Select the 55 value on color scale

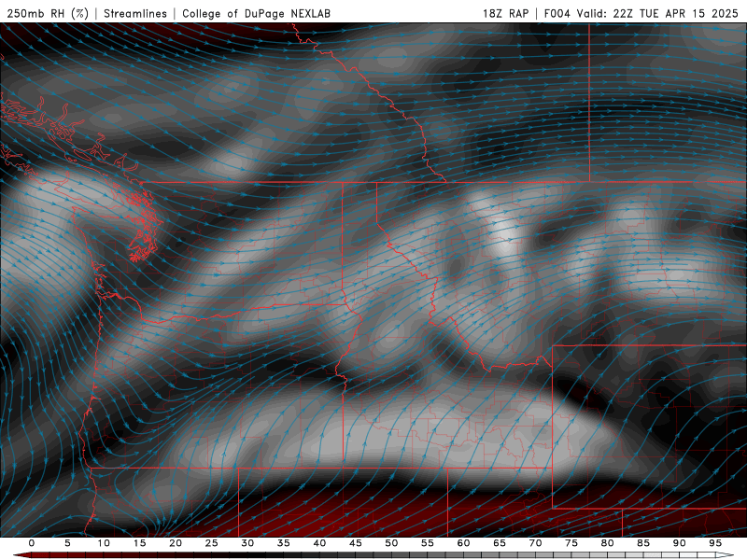(x=428, y=543)
